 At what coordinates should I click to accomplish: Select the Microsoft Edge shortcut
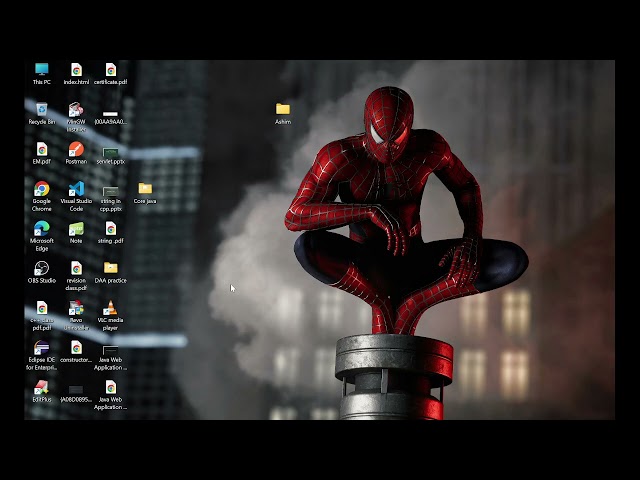click(x=42, y=236)
